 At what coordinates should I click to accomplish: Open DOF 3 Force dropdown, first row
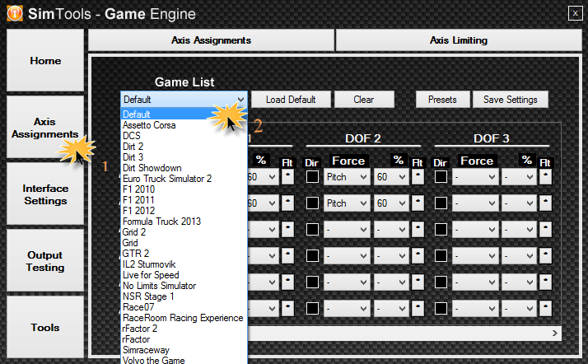pos(475,177)
